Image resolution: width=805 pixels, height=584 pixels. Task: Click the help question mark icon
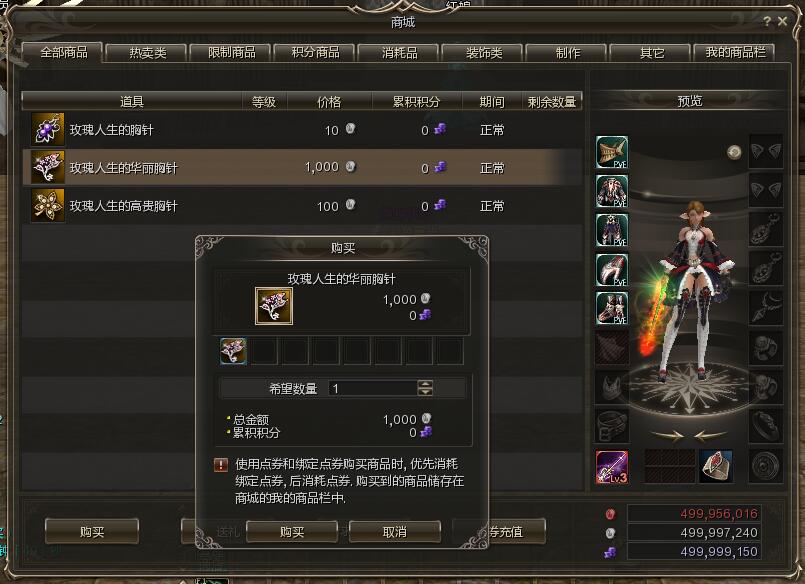[x=766, y=22]
